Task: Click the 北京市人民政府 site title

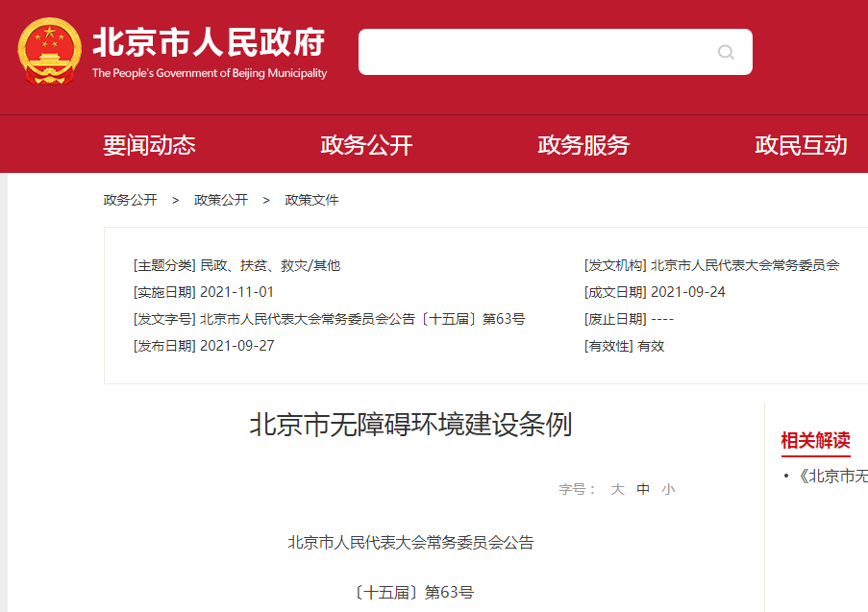Action: (x=209, y=42)
